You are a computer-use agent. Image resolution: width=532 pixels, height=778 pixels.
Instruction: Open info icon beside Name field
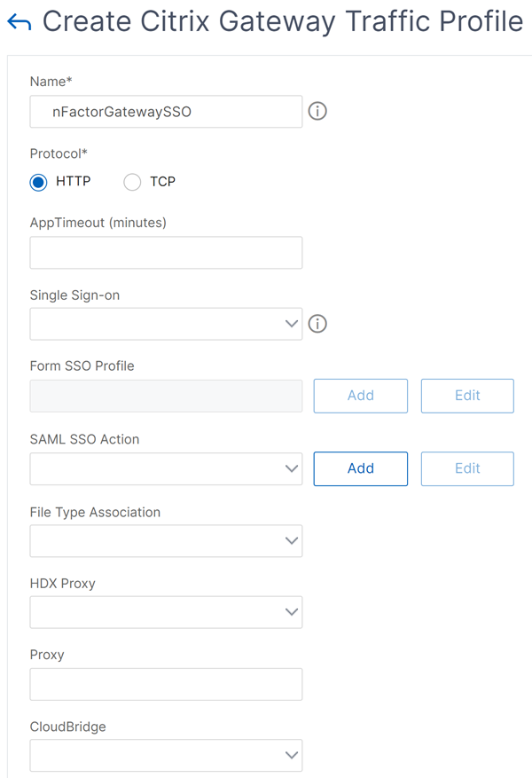point(317,111)
